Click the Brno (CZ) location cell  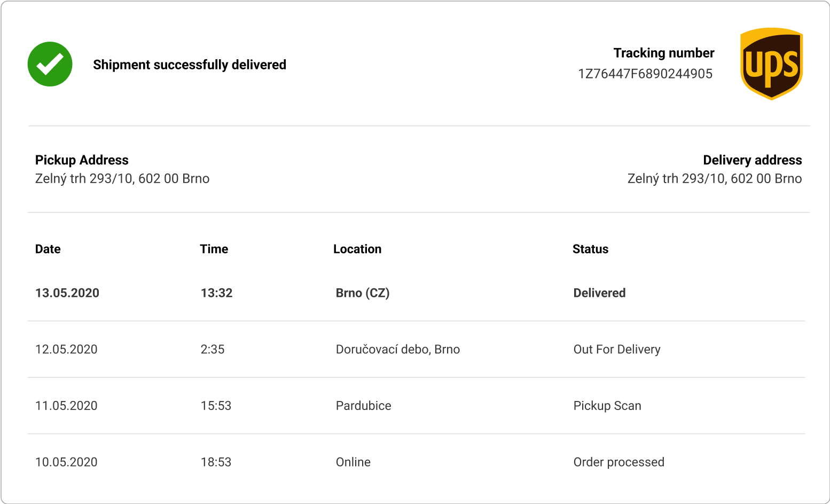363,293
